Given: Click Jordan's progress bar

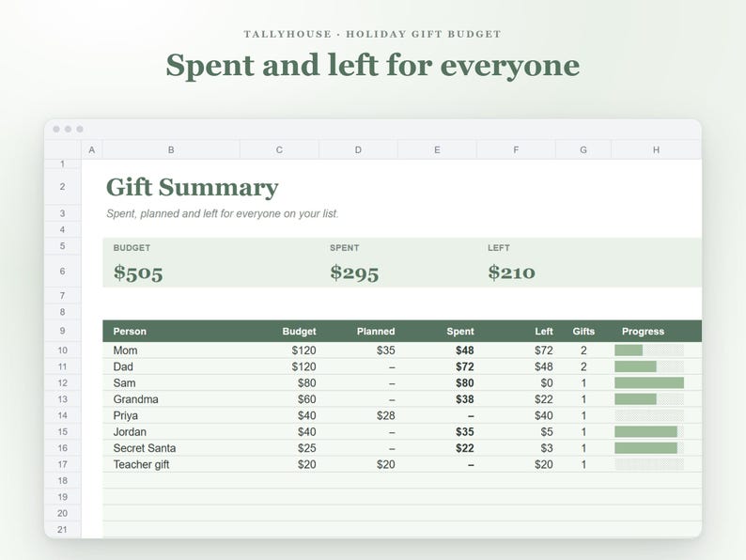Looking at the screenshot, I should point(649,432).
